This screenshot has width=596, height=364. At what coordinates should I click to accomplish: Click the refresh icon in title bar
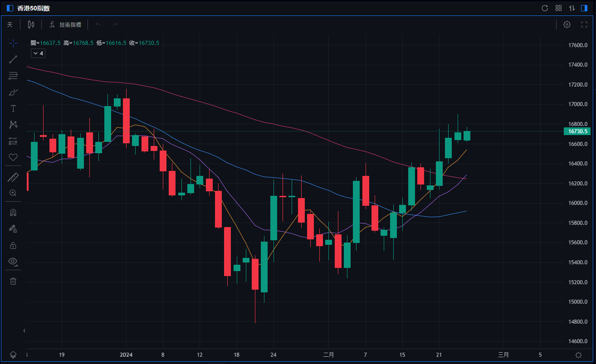click(545, 8)
